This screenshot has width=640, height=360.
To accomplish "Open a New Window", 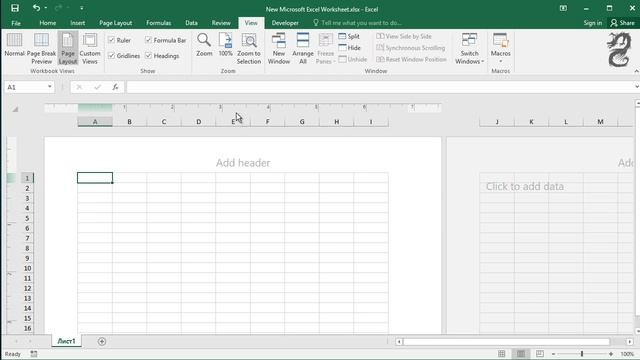I will coord(279,49).
